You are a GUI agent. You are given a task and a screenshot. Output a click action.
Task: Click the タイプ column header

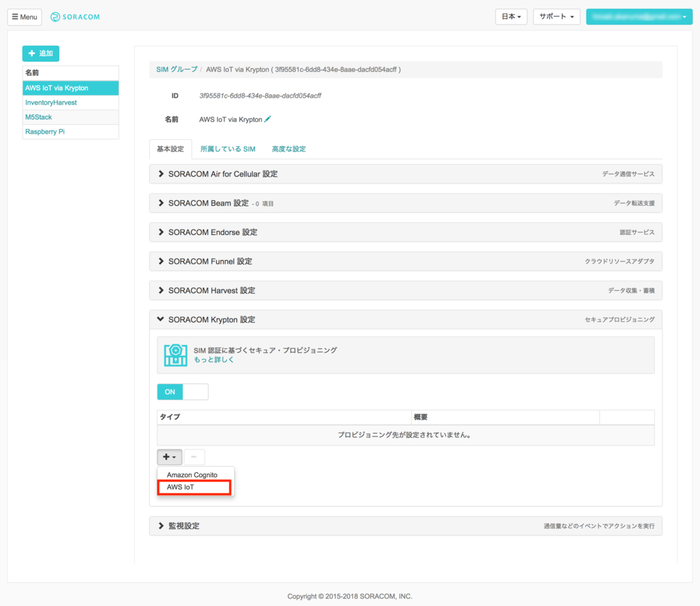(x=284, y=417)
